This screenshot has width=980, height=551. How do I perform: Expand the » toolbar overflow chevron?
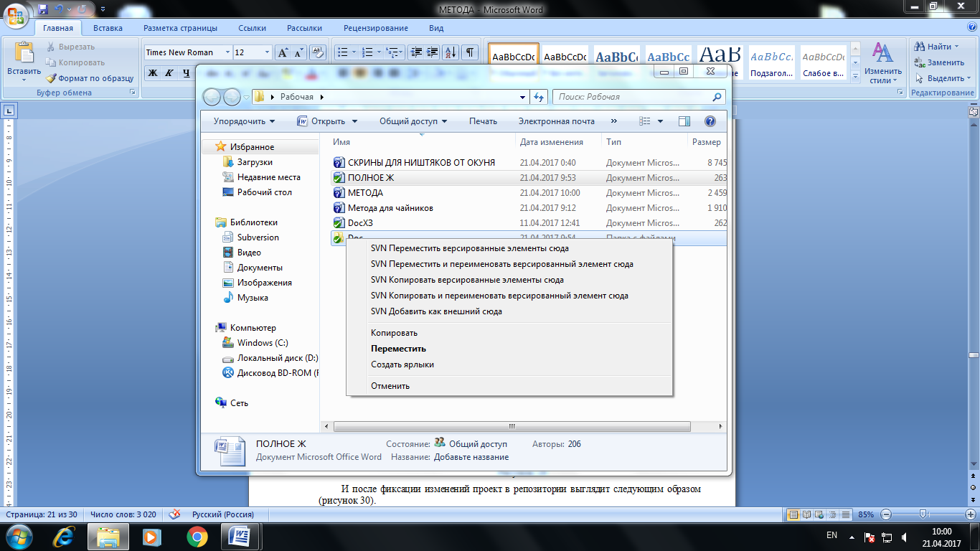coord(614,121)
